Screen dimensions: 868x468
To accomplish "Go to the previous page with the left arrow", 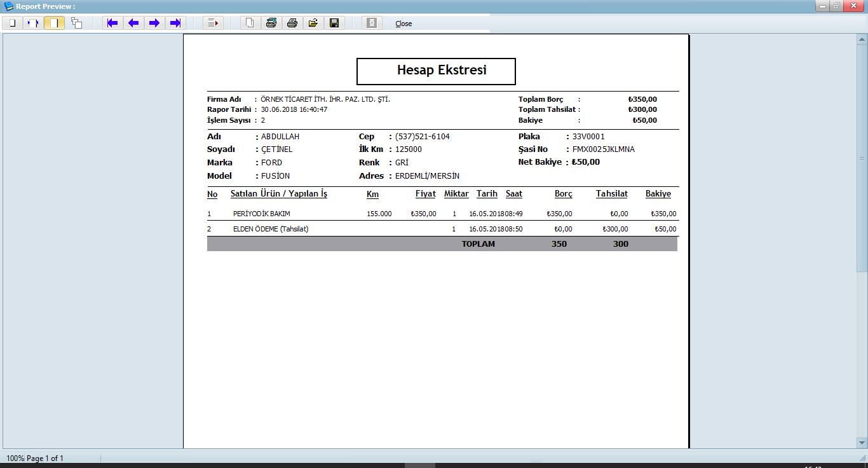I will [x=133, y=23].
